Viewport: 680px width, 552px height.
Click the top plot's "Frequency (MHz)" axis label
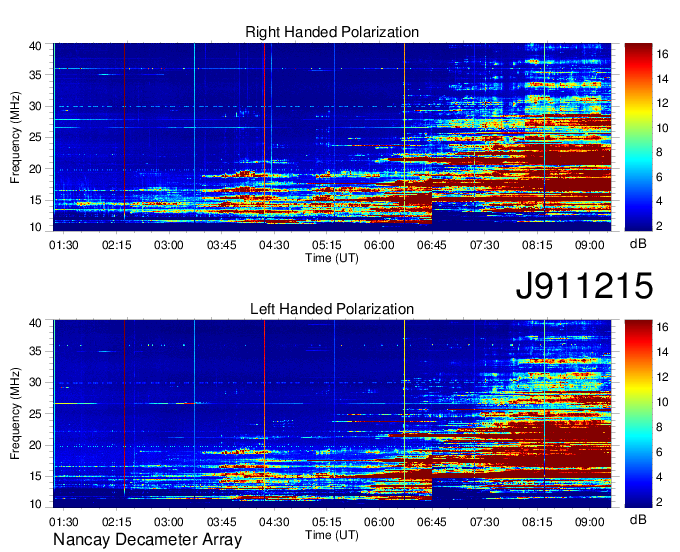point(15,137)
